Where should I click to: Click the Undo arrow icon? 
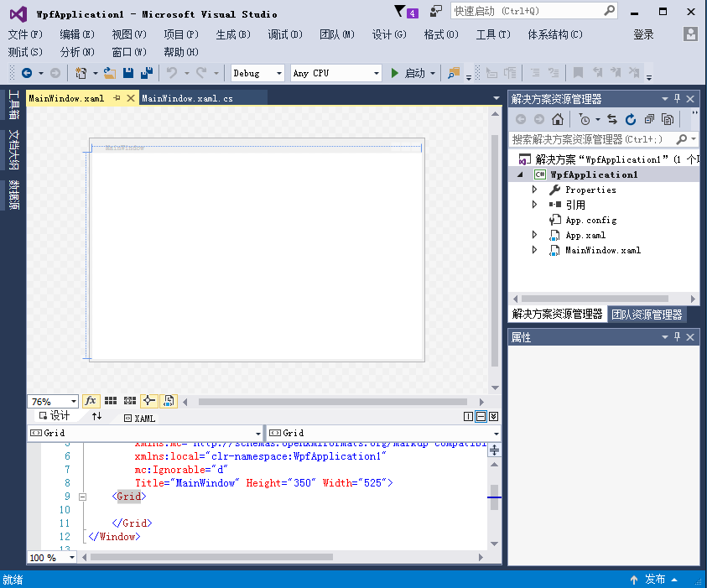pos(172,73)
